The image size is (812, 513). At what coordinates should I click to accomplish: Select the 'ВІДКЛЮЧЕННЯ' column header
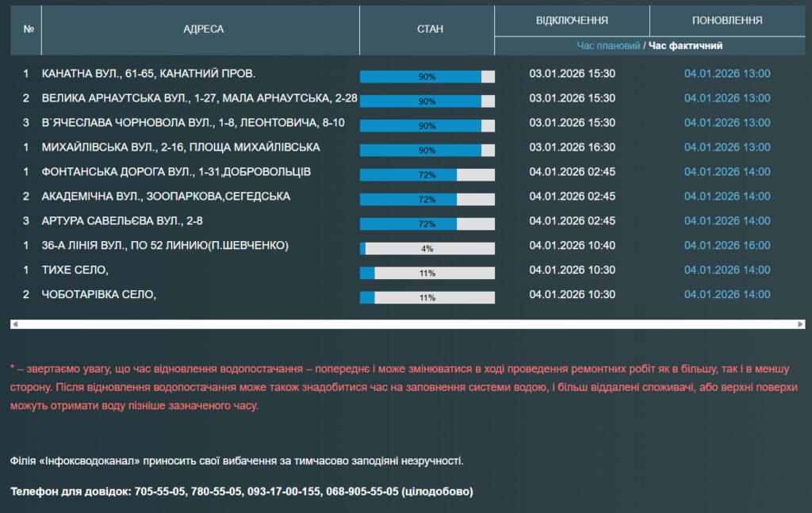[x=572, y=21]
